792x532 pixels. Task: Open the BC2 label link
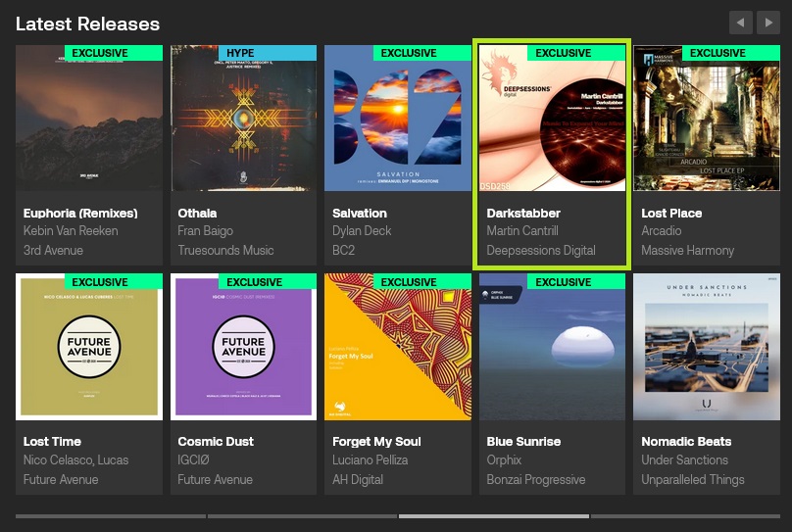tap(343, 251)
